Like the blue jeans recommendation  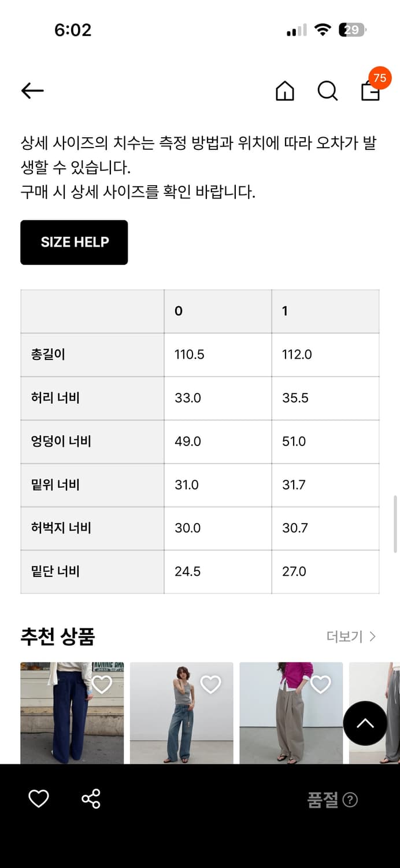point(211,684)
